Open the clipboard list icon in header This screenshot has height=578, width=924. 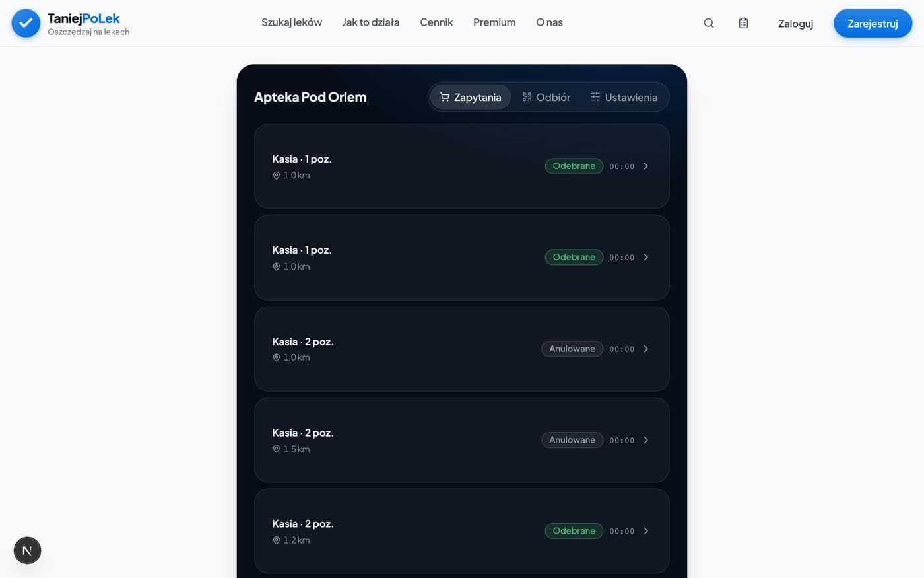(x=743, y=23)
